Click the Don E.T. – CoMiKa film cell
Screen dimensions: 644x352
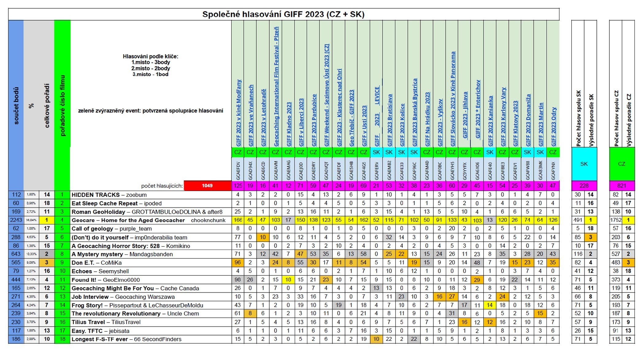(97, 263)
